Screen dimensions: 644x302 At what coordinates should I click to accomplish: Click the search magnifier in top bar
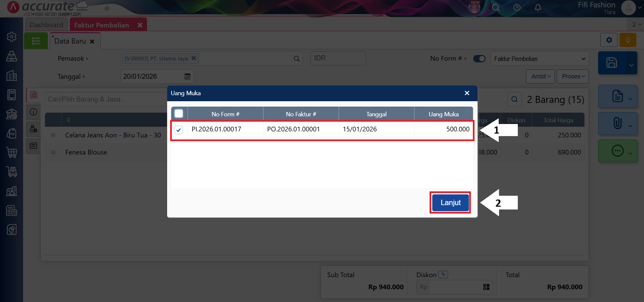pyautogui.click(x=496, y=7)
